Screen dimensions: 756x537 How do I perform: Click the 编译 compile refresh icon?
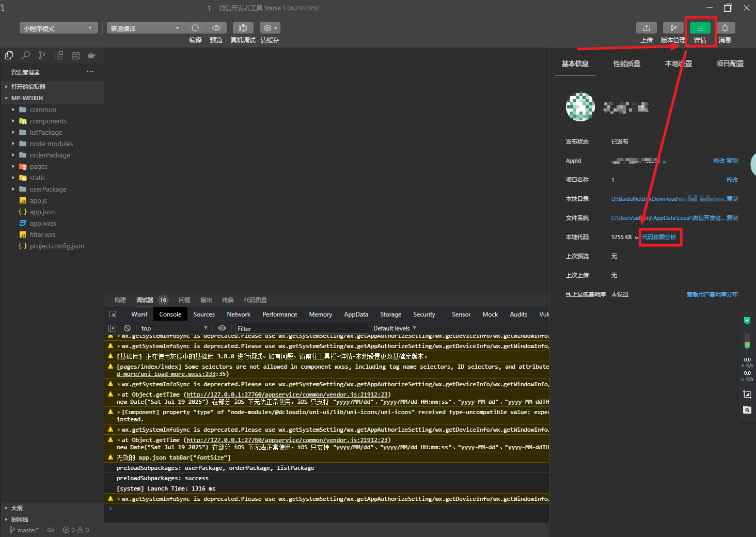195,28
